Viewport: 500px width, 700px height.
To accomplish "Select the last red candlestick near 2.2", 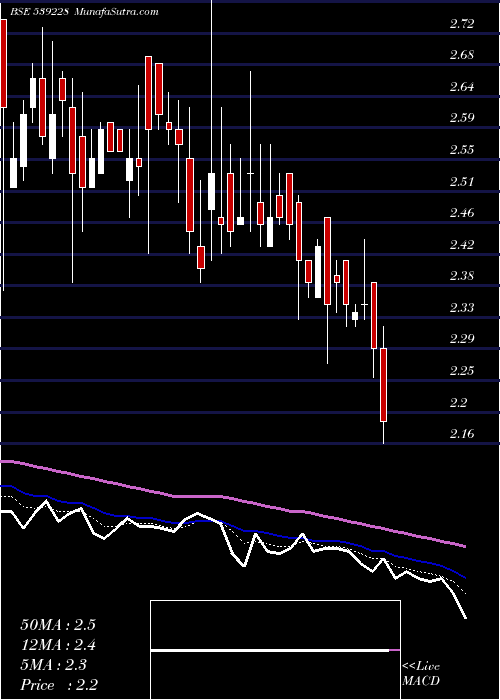I will (383, 385).
